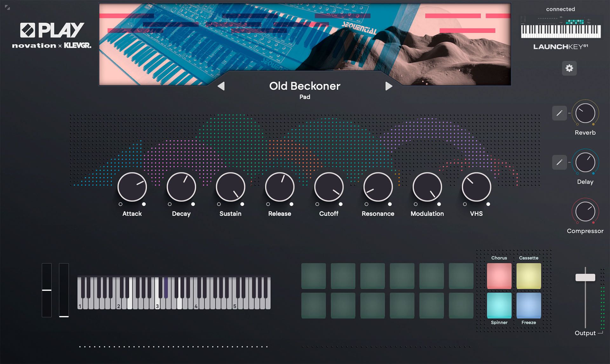Screen dimensions: 610x364
Task: Click the Compressor label
Action: [585, 231]
